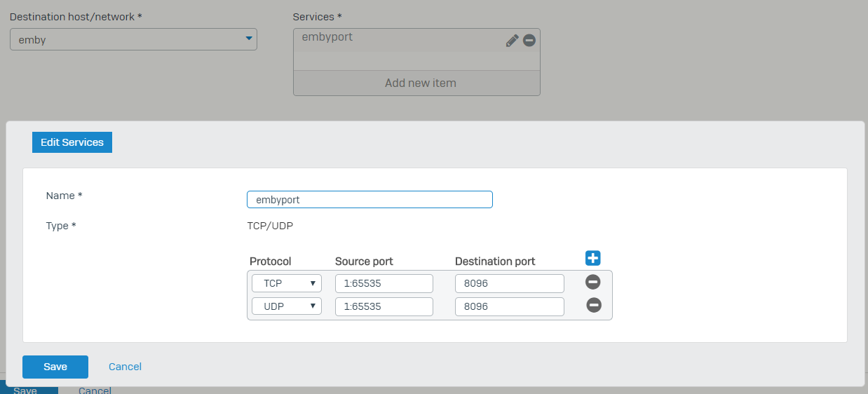Save the edited service
Viewport: 868px width, 394px height.
pos(55,367)
